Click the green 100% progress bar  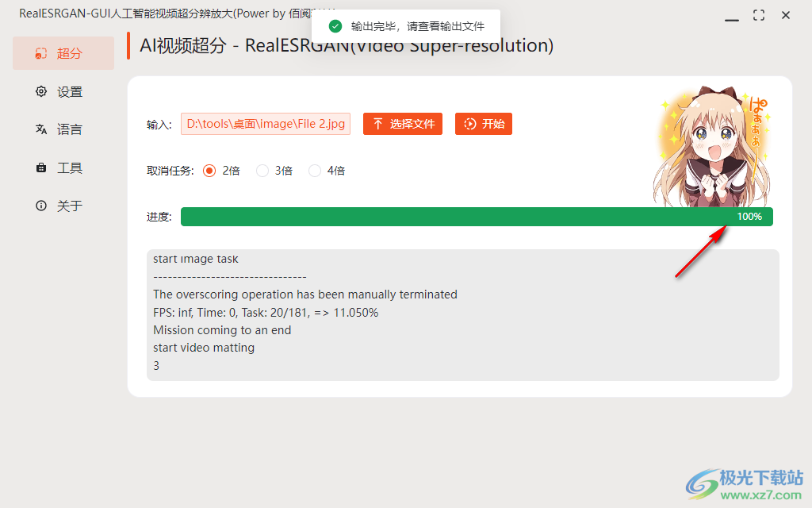tap(476, 216)
